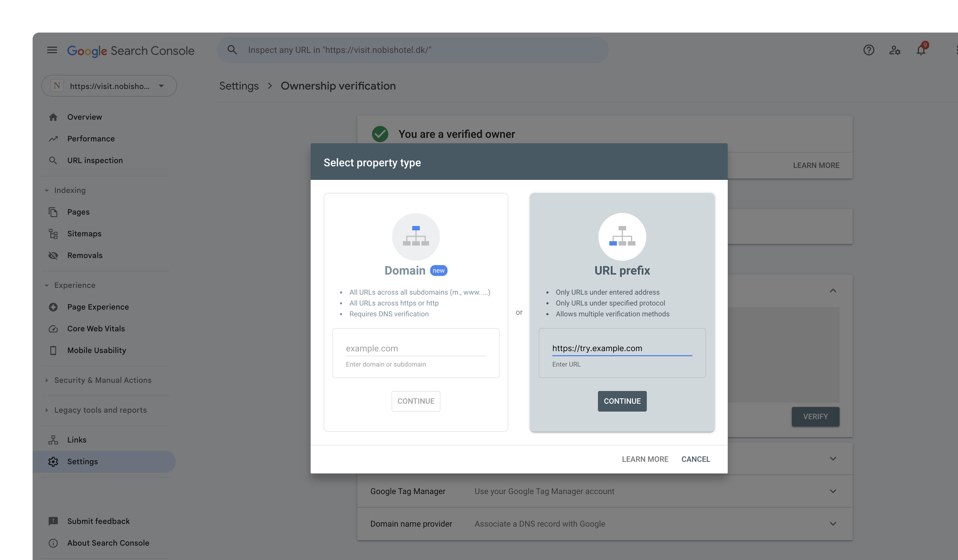The width and height of the screenshot is (958, 560).
Task: Click the search magnifier icon
Action: tap(232, 50)
